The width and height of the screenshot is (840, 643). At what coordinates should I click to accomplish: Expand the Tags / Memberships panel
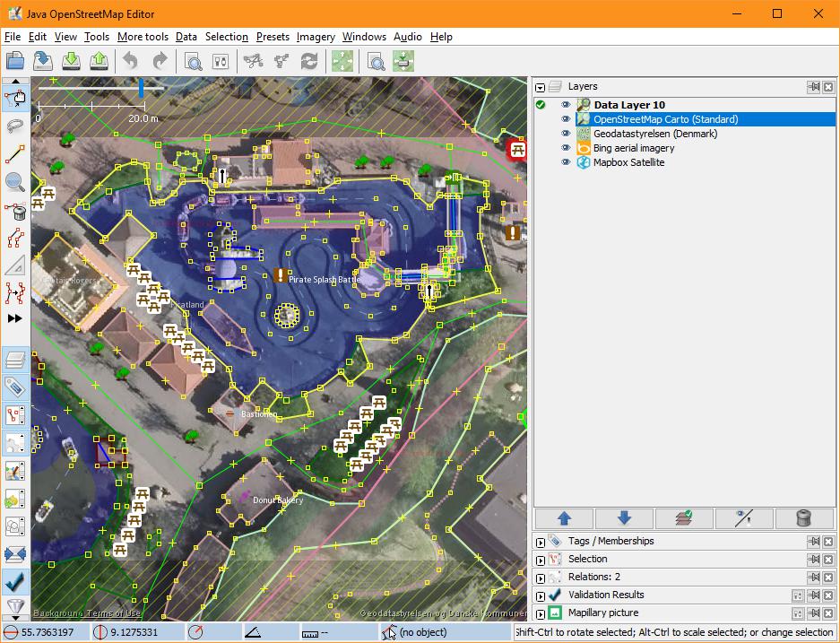click(541, 542)
